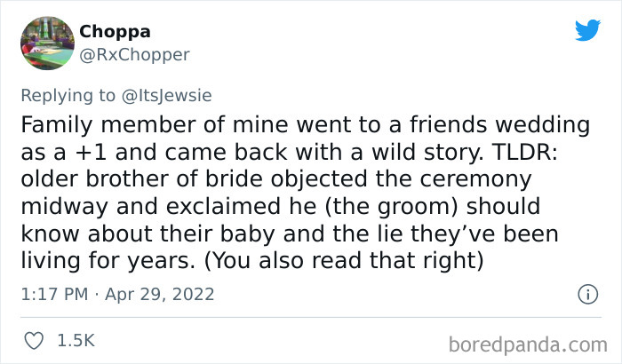Image resolution: width=622 pixels, height=364 pixels.
Task: Click the divider line above likes
Action: coord(311,317)
